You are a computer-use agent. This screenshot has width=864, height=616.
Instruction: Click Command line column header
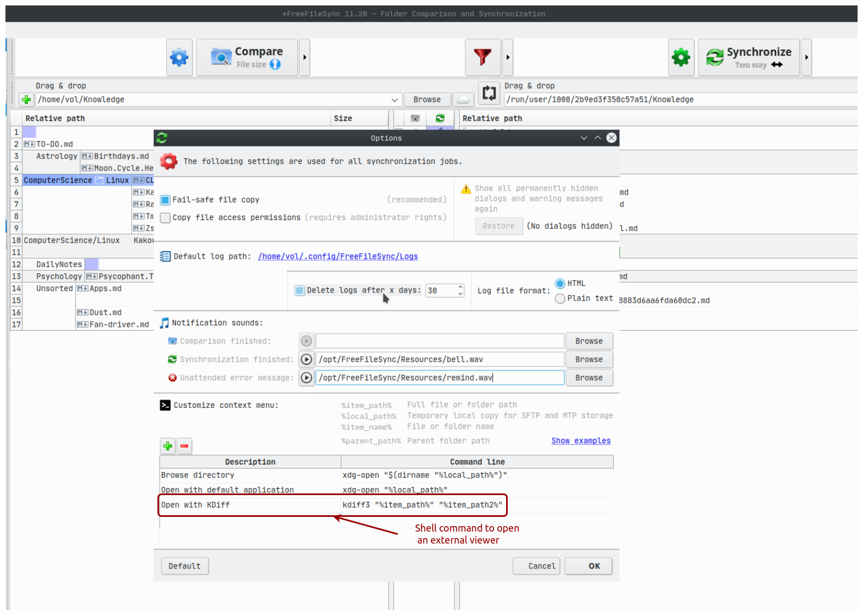point(477,462)
